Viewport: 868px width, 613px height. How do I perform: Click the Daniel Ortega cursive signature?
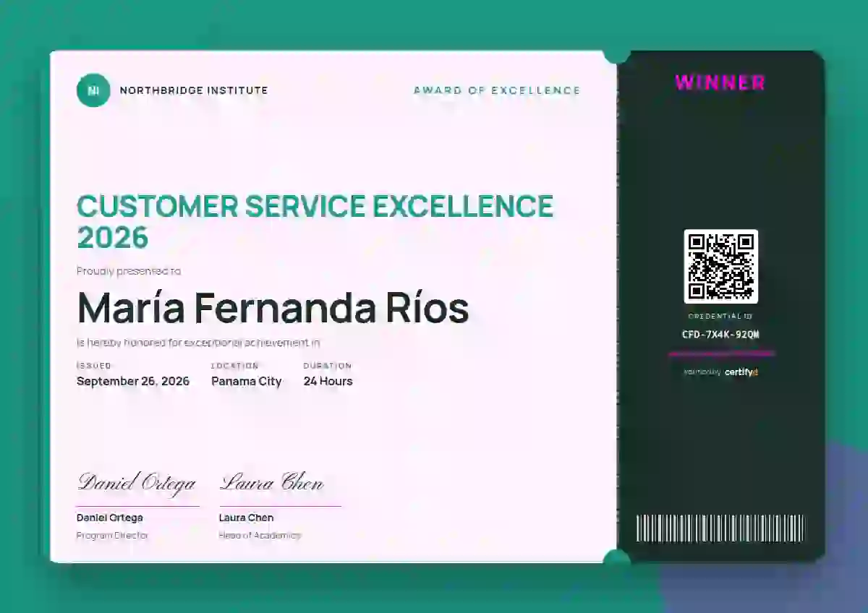coord(137,483)
